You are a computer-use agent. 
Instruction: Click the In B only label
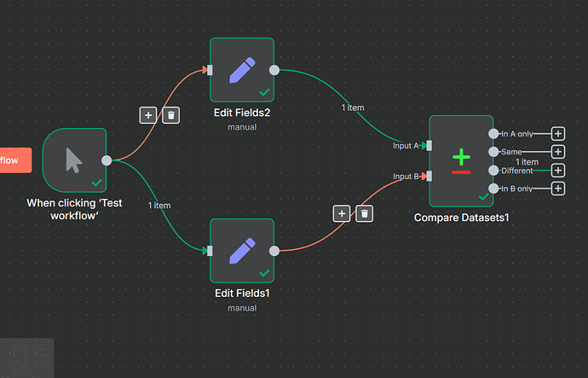tap(517, 189)
